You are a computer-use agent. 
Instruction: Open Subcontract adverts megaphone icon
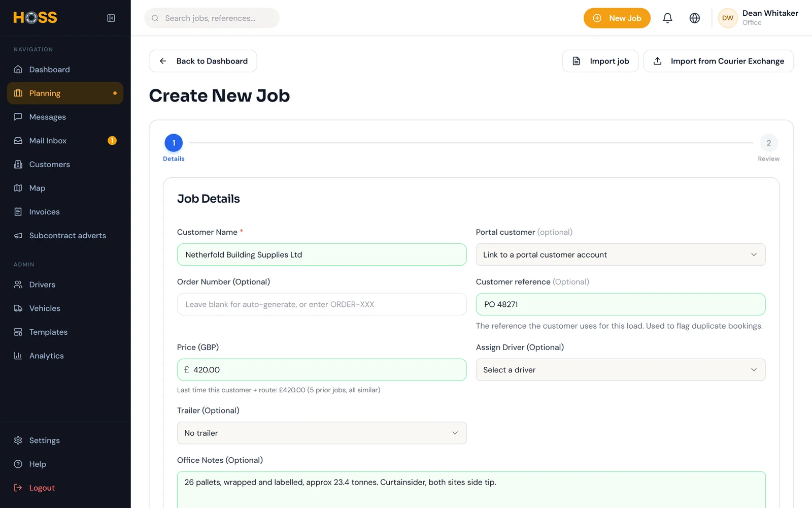[18, 236]
